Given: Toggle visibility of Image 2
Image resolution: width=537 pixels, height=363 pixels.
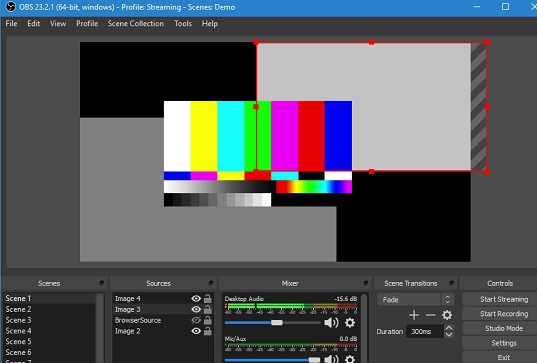Looking at the screenshot, I should (196, 331).
